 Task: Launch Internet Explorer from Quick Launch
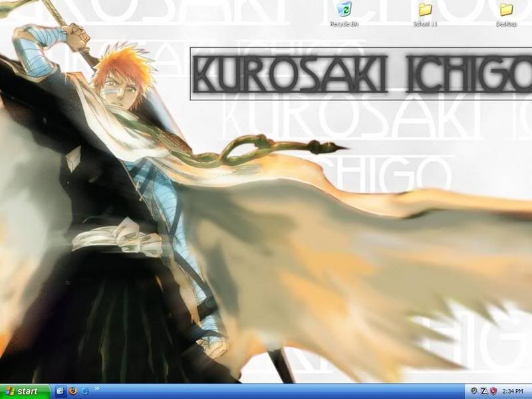[84, 391]
